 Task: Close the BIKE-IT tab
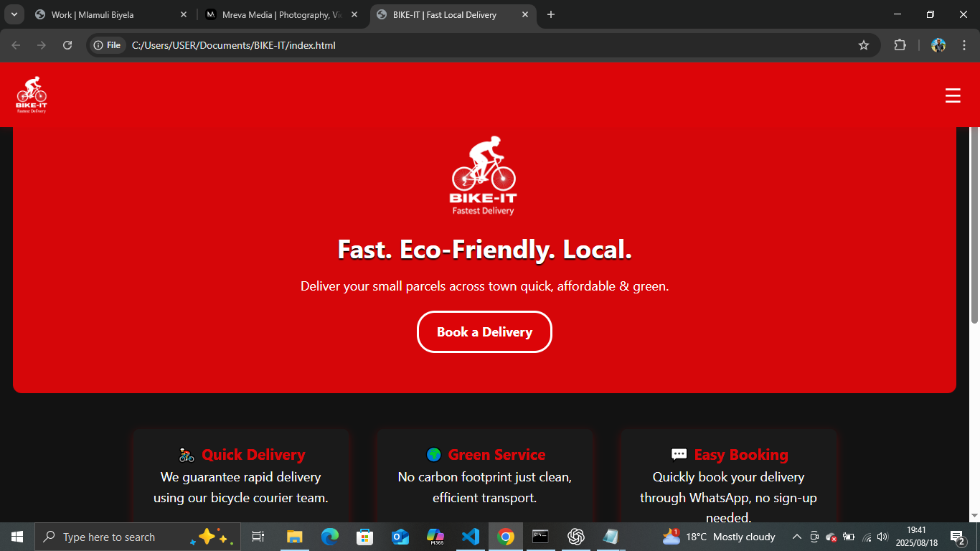tap(525, 14)
